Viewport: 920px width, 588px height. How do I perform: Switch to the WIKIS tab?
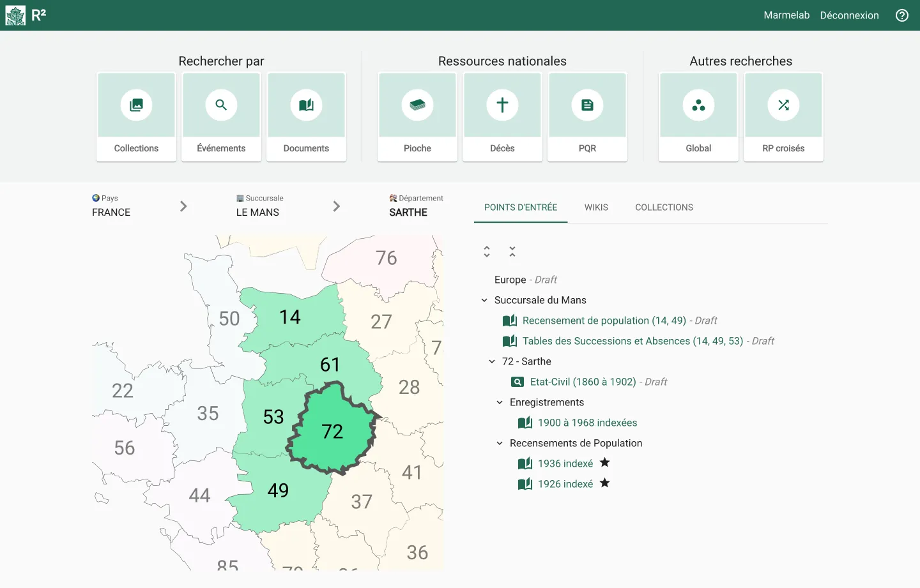596,207
